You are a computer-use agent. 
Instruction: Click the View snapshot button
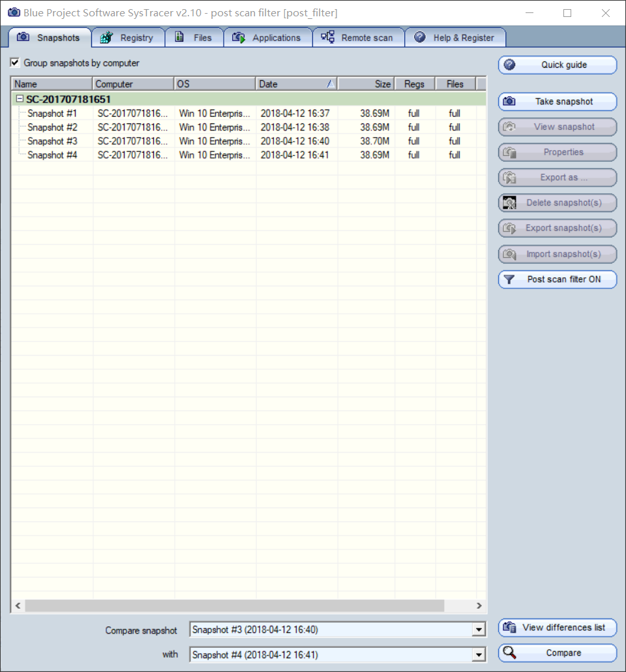558,127
